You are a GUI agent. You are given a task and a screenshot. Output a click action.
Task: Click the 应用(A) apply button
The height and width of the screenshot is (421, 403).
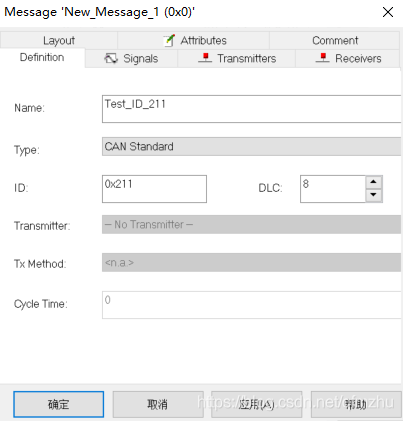point(257,404)
